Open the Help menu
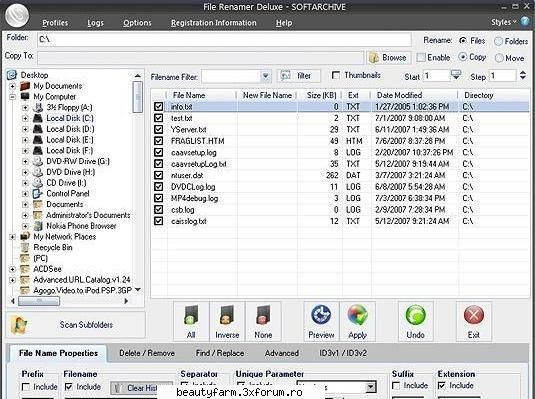The image size is (535, 399). (x=284, y=23)
